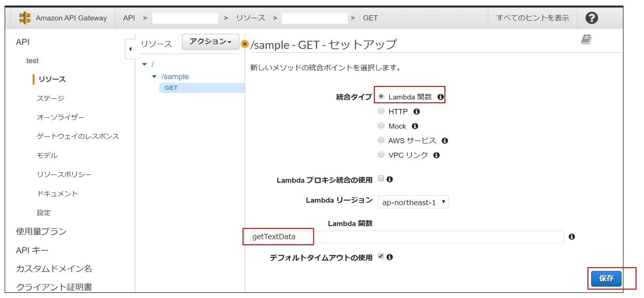Enable Lambda プロキシ統合の使用 checkbox
Viewport: 644px width, 298px height.
(381, 178)
